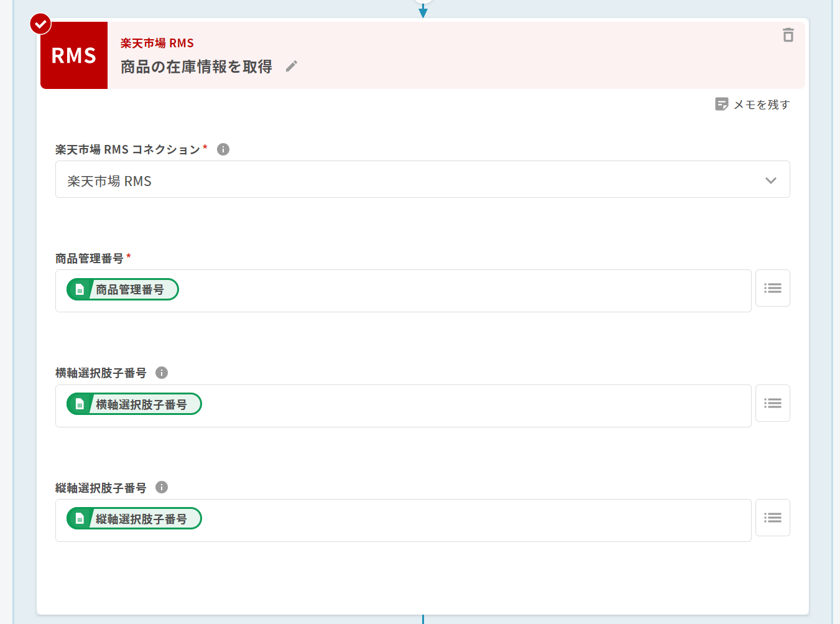This screenshot has height=624, width=840.
Task: Click the red RMS app logo
Action: 74,55
